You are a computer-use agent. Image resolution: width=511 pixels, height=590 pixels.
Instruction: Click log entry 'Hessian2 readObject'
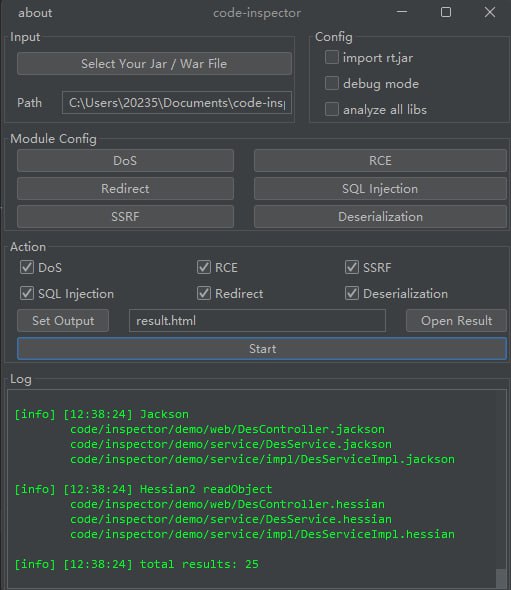tap(143, 489)
